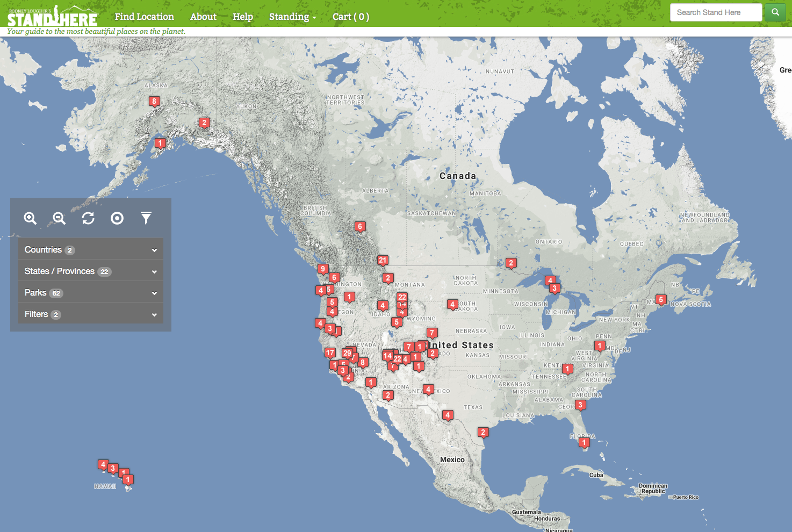Select the Alaska marker labeled 8
The image size is (792, 532).
(x=154, y=102)
